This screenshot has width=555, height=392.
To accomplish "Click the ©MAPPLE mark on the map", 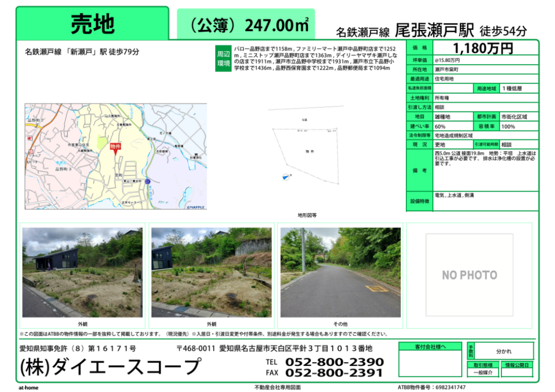I will pyautogui.click(x=195, y=207).
